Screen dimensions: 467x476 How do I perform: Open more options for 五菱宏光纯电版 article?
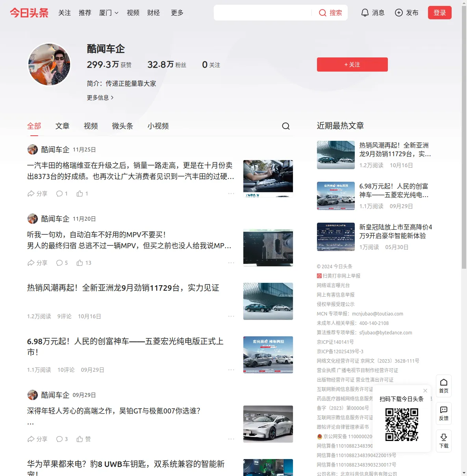[231, 370]
